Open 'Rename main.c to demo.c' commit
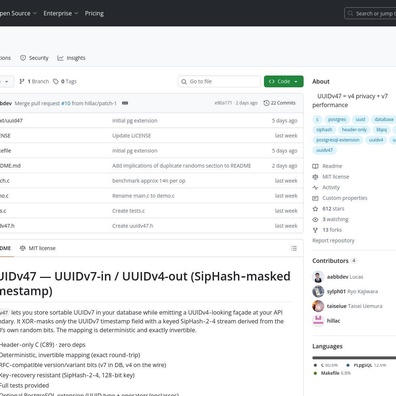Image resolution: width=396 pixels, height=396 pixels. click(143, 196)
